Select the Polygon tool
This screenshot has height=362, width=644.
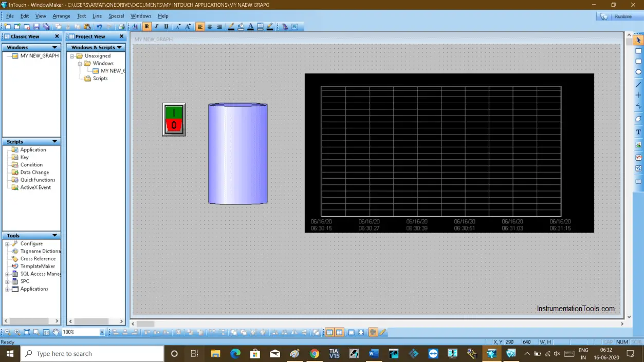coord(638,119)
